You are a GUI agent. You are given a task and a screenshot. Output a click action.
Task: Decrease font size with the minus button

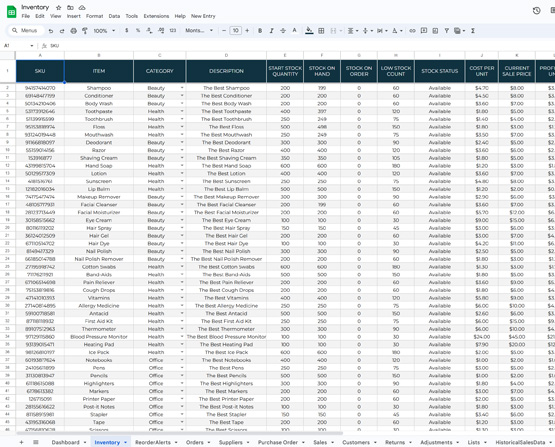pyautogui.click(x=224, y=30)
